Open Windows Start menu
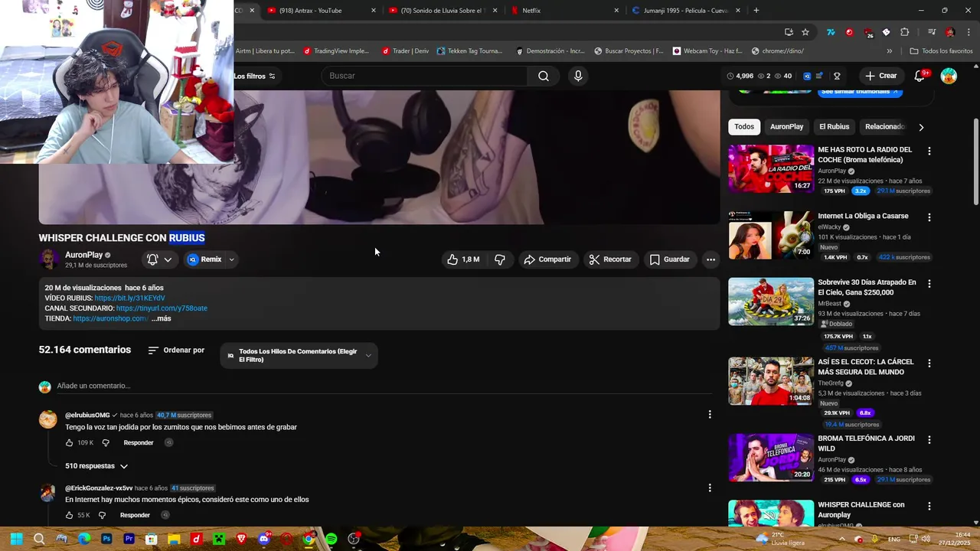 coord(16,539)
